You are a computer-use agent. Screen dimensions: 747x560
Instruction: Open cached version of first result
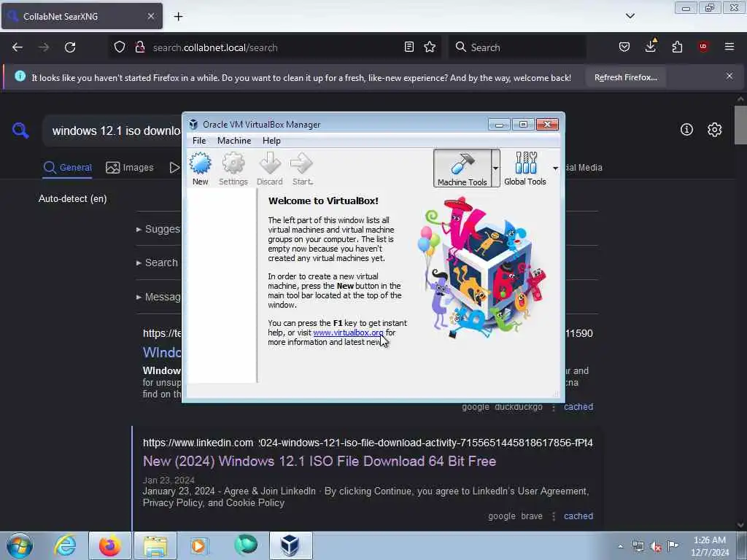[578, 407]
